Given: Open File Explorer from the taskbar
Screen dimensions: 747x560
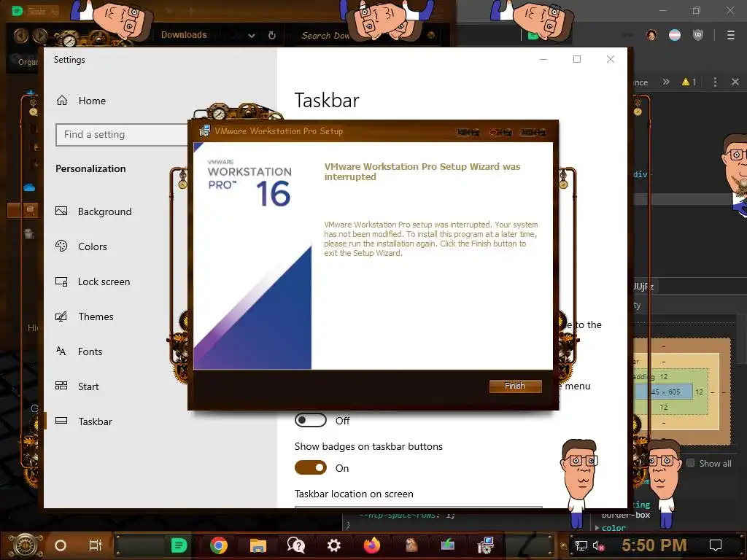Looking at the screenshot, I should [258, 545].
